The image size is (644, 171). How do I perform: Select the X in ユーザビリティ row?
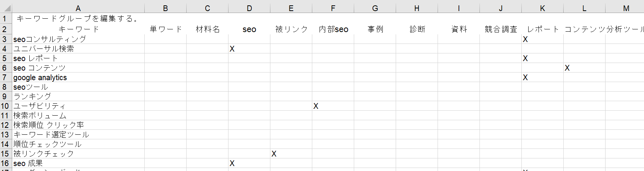click(x=316, y=106)
